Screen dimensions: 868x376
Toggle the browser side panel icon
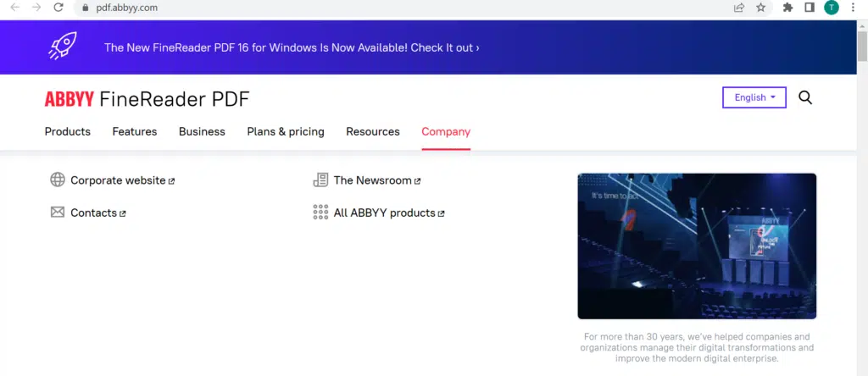point(810,8)
